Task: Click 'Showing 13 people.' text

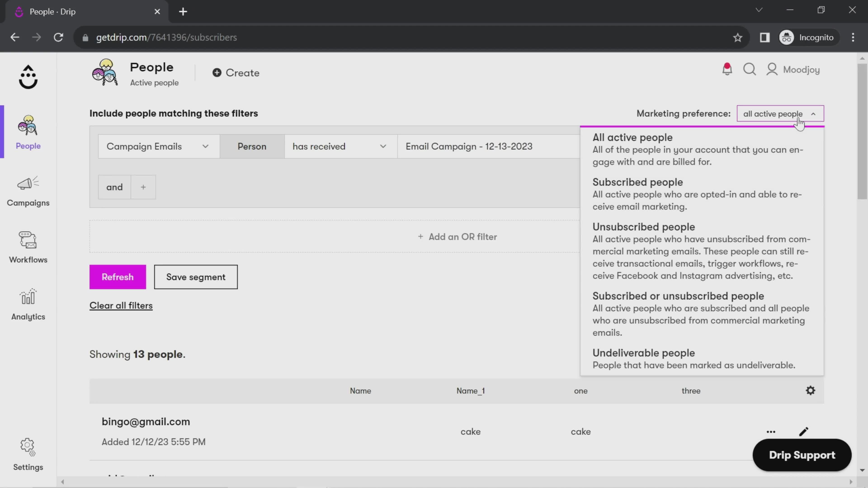Action: coord(137,354)
